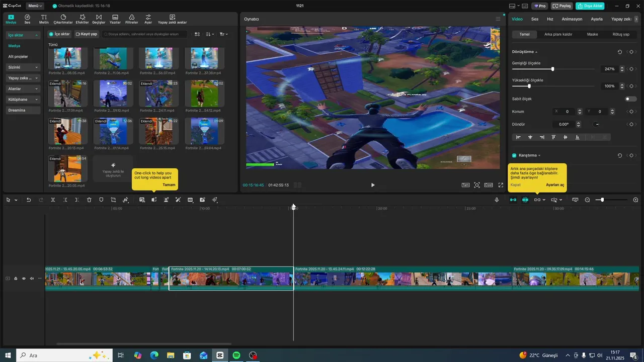Image resolution: width=644 pixels, height=362 pixels.
Task: Open the selection tool dropdown arrow
Action: [x=16, y=200]
